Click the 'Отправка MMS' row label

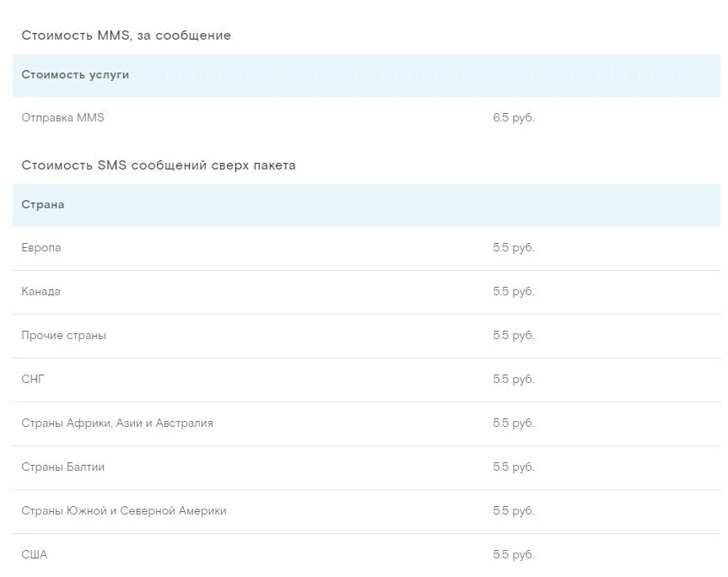point(62,117)
